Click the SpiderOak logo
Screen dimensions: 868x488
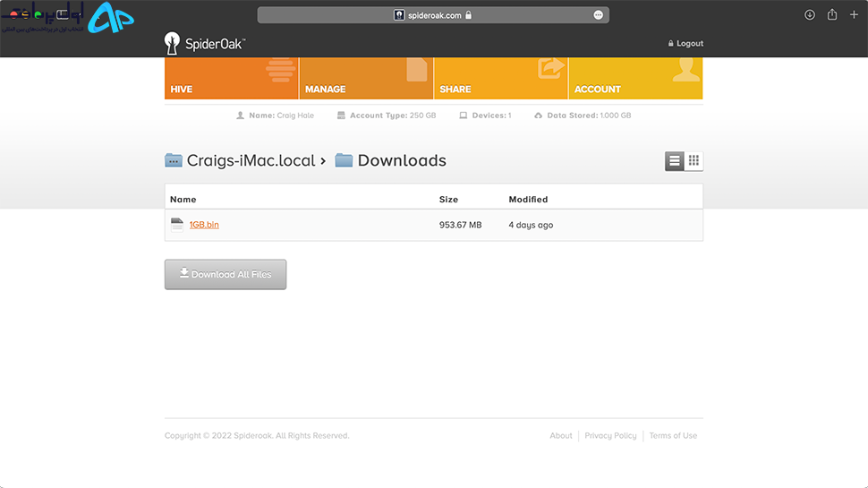pyautogui.click(x=205, y=43)
